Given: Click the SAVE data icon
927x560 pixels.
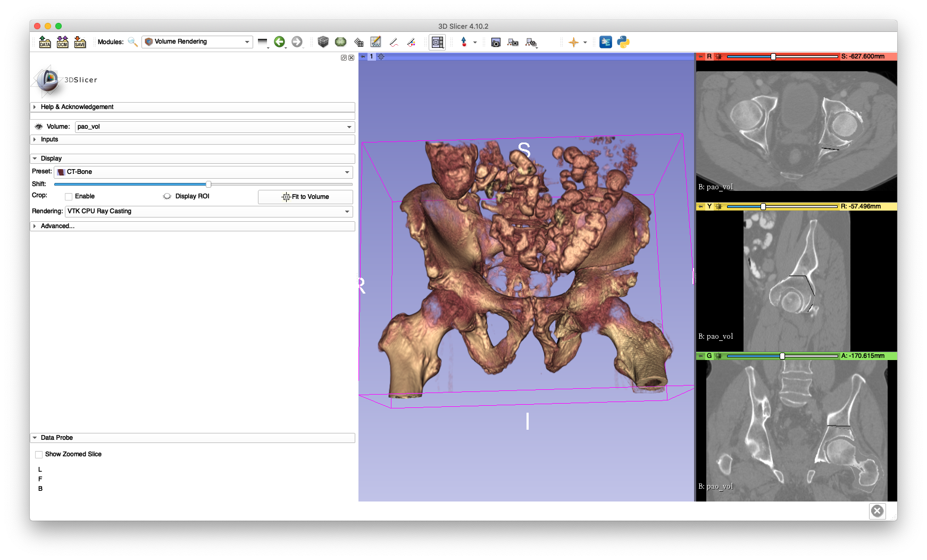Looking at the screenshot, I should (80, 42).
